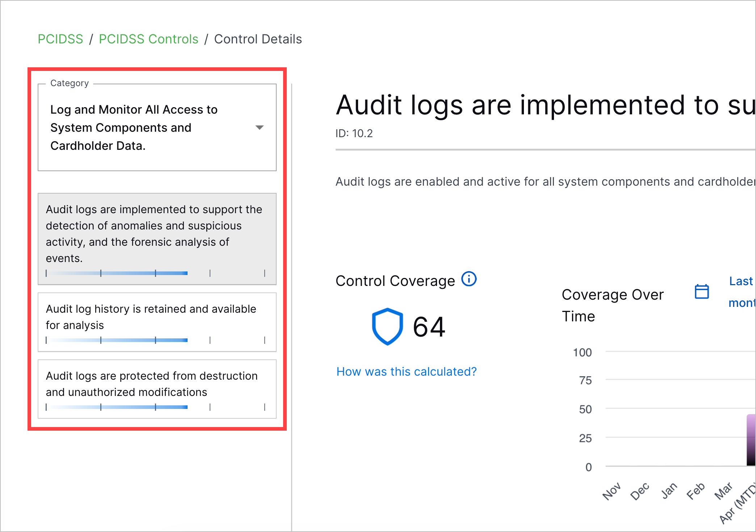The height and width of the screenshot is (532, 756).
Task: Select 'Audit log history is retained' control card
Action: pyautogui.click(x=157, y=322)
